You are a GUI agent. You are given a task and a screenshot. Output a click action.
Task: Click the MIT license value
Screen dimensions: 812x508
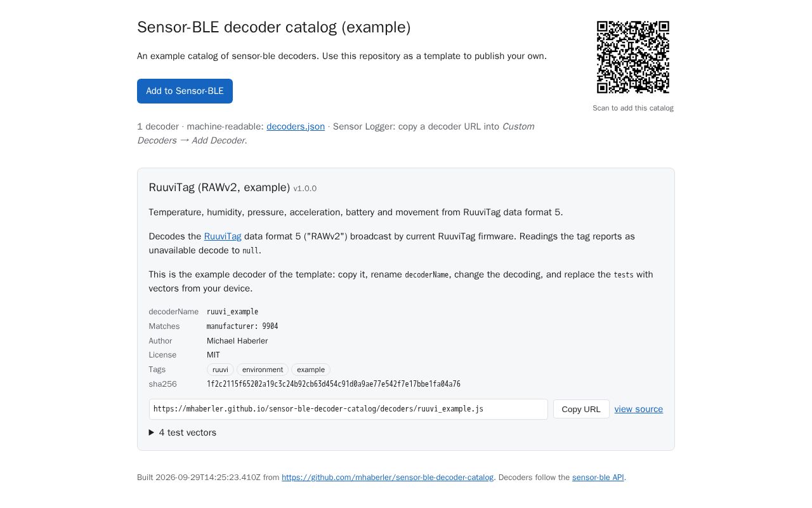click(213, 355)
